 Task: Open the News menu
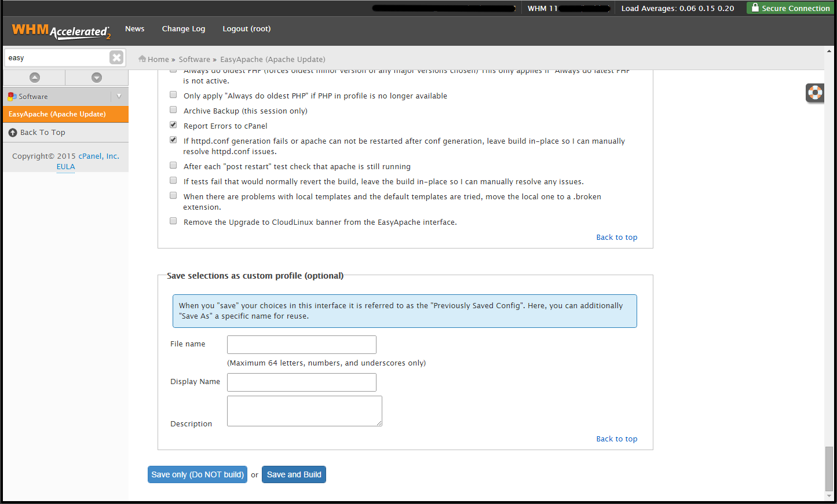[135, 29]
